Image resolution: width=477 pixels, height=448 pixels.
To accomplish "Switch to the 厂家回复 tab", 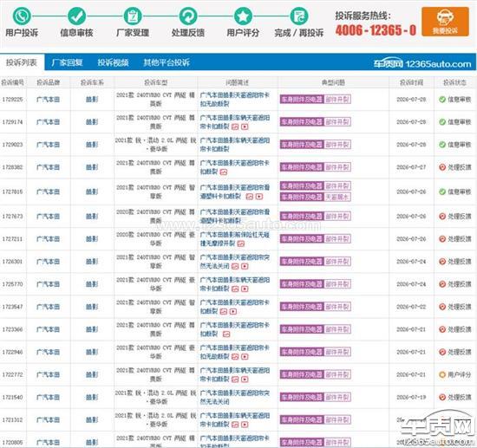I will (x=68, y=62).
